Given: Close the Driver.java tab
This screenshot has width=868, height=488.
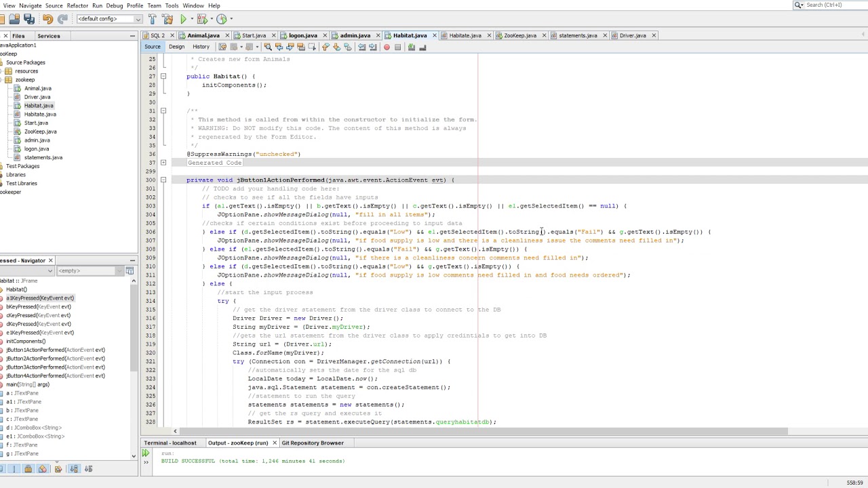Looking at the screenshot, I should click(654, 35).
